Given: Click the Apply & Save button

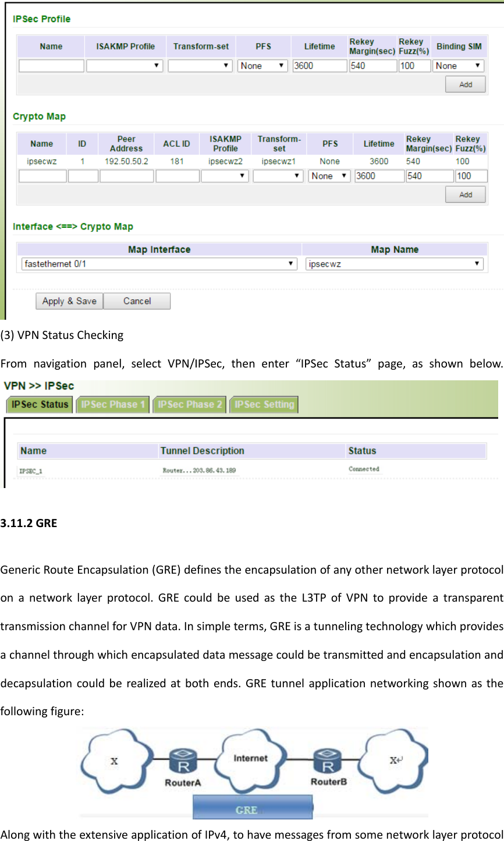Looking at the screenshot, I should pos(69,301).
